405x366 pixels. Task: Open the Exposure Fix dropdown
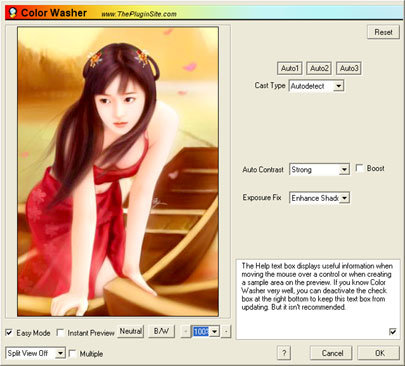click(319, 198)
